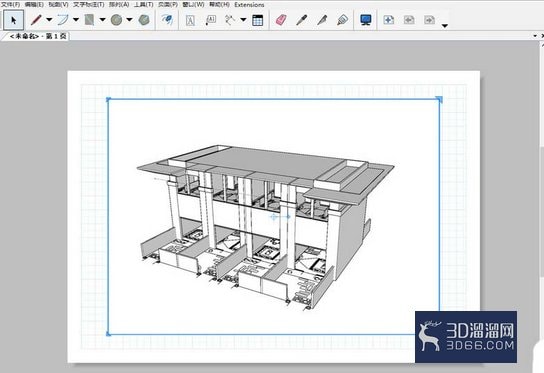Open the Extensions menu
This screenshot has width=544, height=373.
click(x=249, y=5)
